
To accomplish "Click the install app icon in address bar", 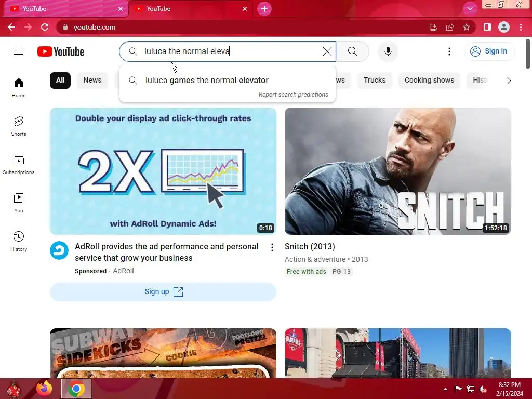I will point(433,27).
